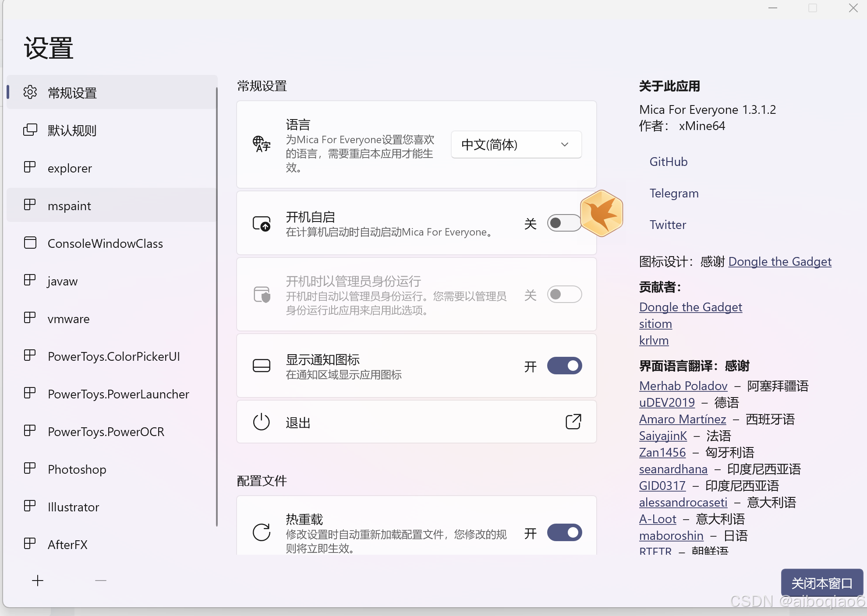Viewport: 867px width, 616px height.
Task: Click the 显示通知图标 tray icon glyph
Action: 262,366
